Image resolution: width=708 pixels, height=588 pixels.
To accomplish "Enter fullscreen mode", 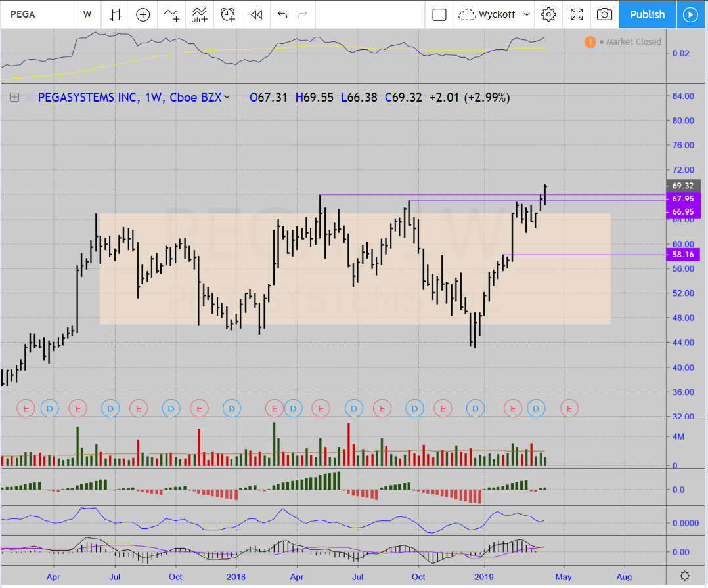I will pyautogui.click(x=577, y=14).
